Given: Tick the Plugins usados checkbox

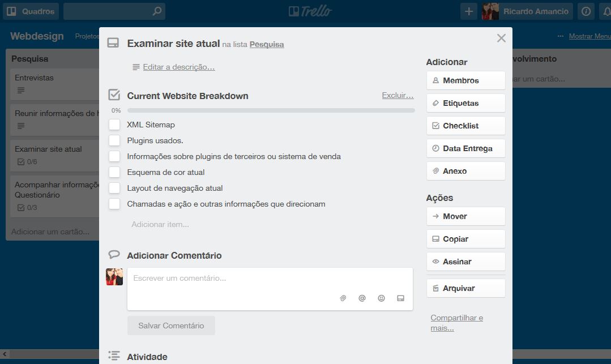Looking at the screenshot, I should tap(114, 140).
